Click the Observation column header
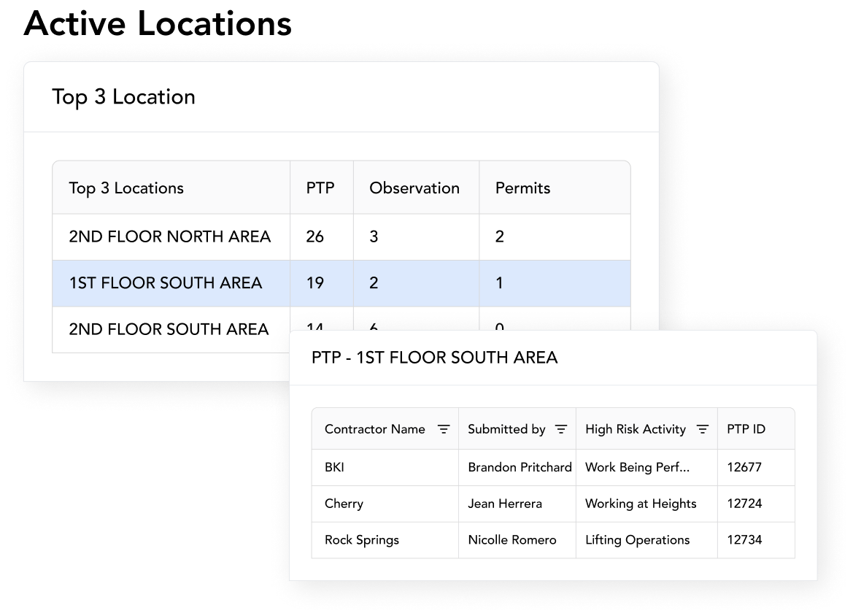The width and height of the screenshot is (853, 616). pos(414,188)
